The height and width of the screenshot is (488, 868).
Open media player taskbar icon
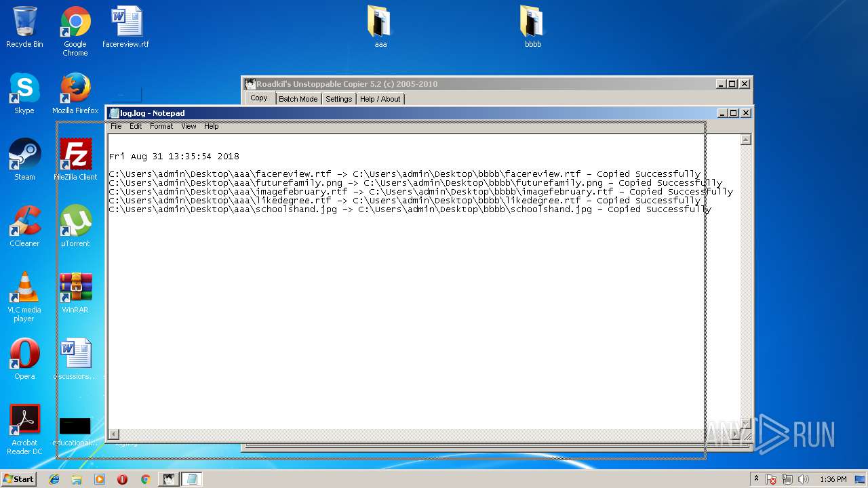coord(100,479)
